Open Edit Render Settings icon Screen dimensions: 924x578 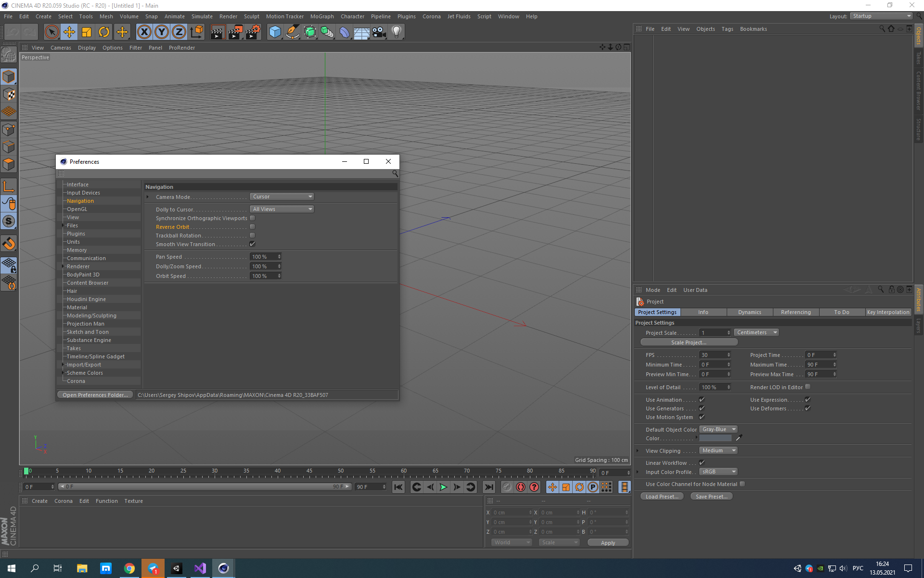coord(253,32)
